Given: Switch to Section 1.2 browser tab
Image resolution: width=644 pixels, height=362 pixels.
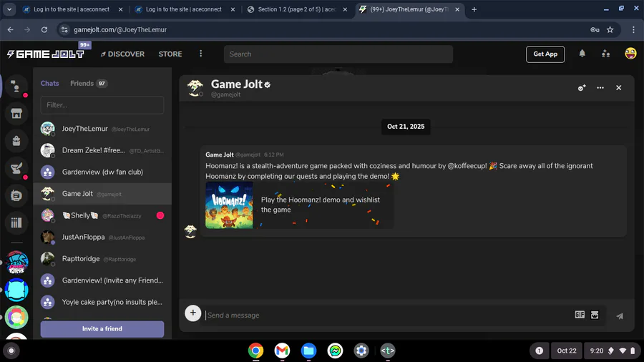Looking at the screenshot, I should pos(297,9).
